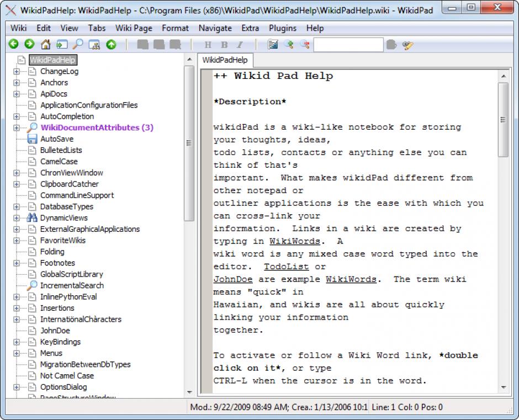Apply heading format with H icon

click(208, 45)
